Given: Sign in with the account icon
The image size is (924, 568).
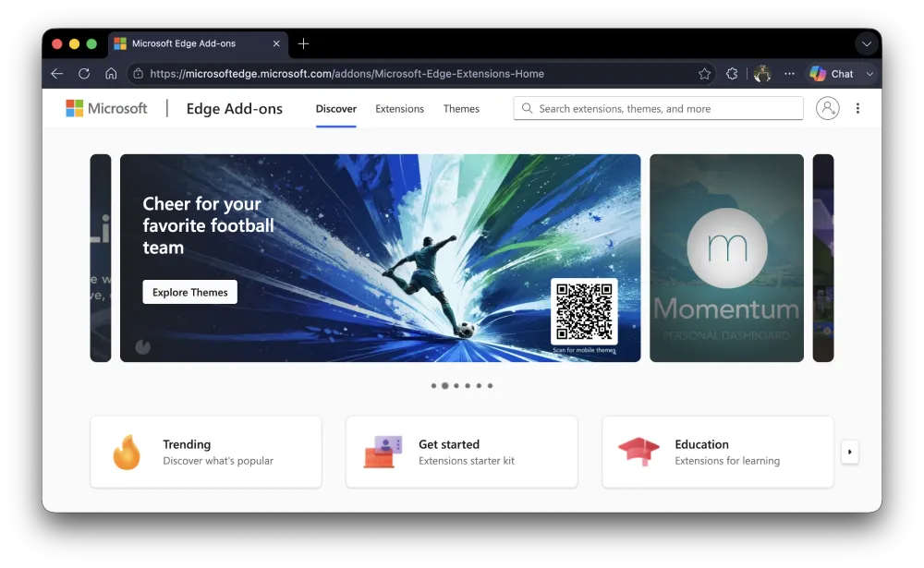Looking at the screenshot, I should [827, 108].
